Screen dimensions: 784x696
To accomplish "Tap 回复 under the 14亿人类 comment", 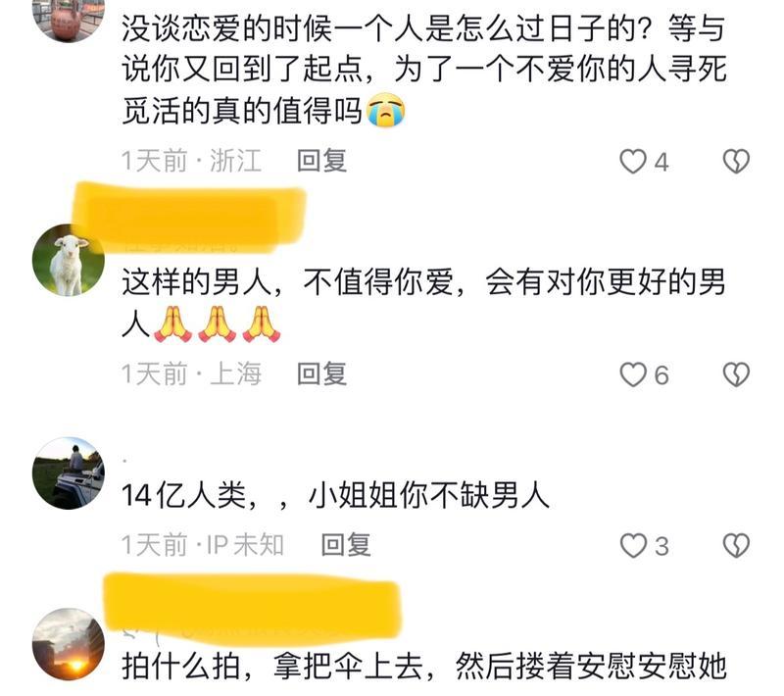I will [x=346, y=544].
